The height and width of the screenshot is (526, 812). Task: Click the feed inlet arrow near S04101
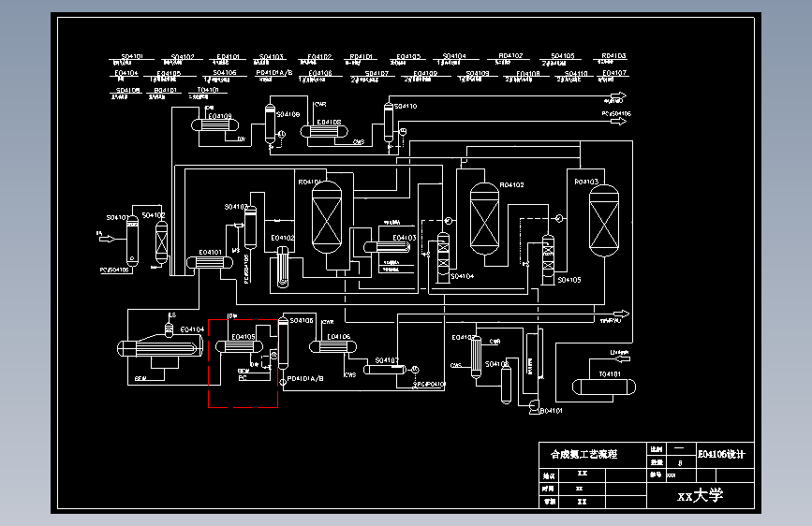(x=107, y=239)
